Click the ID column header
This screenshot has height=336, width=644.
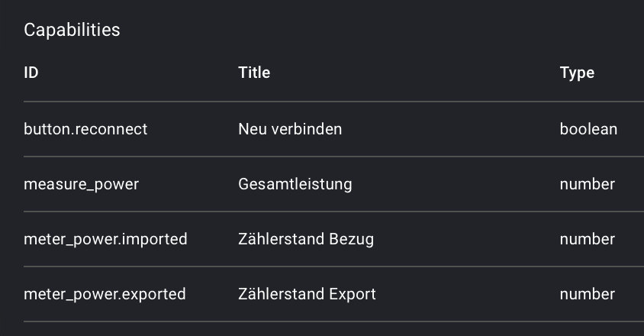click(31, 73)
